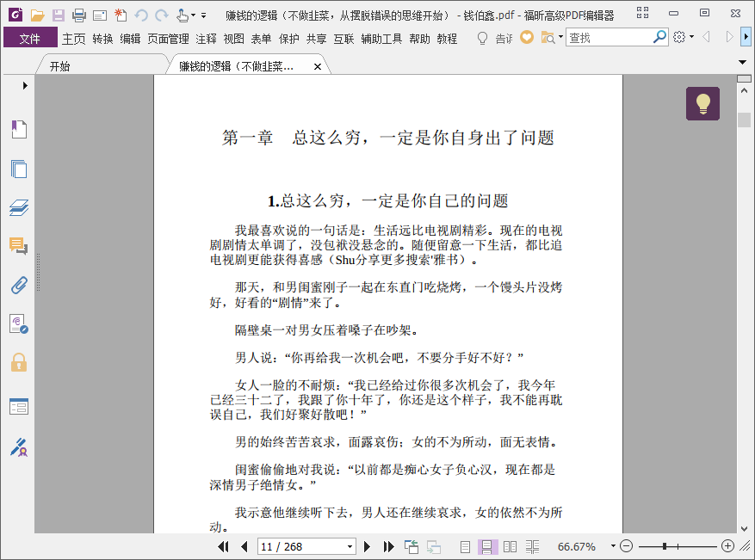Open the zoom percentage dropdown
755x560 pixels.
[613, 546]
